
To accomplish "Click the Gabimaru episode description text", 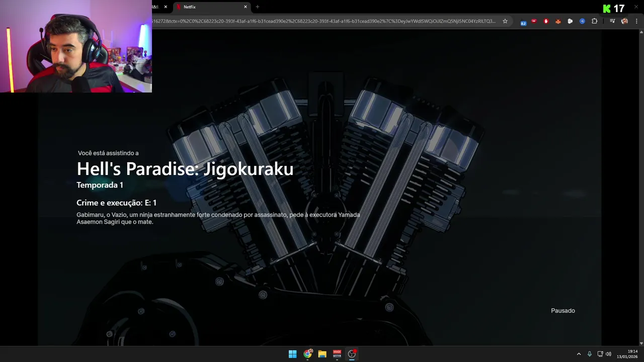I will pos(218,218).
